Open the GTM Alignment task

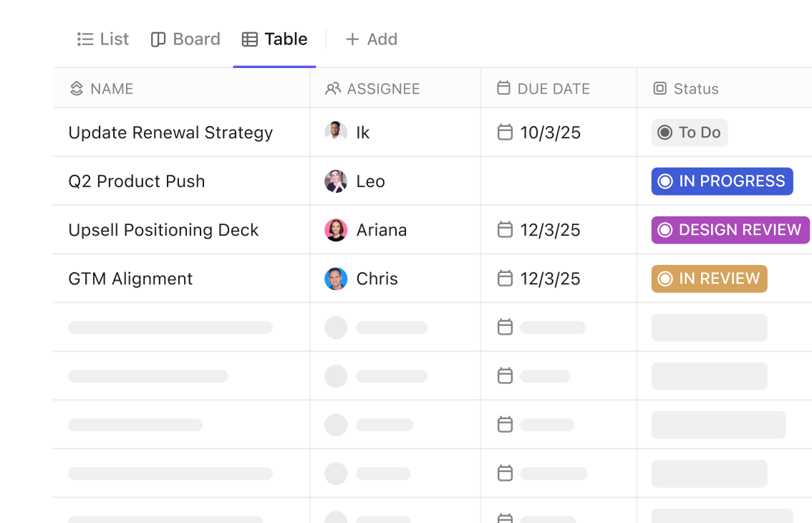pyautogui.click(x=130, y=279)
